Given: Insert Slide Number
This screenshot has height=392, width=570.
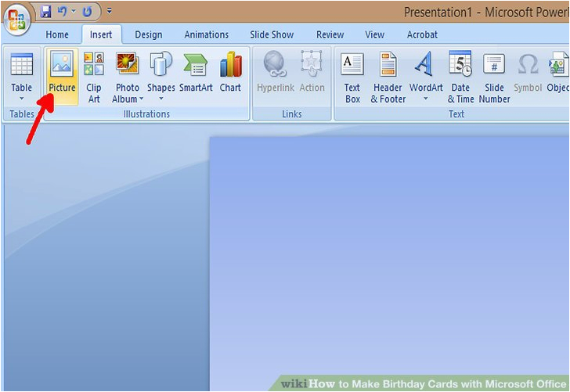Looking at the screenshot, I should [x=494, y=77].
